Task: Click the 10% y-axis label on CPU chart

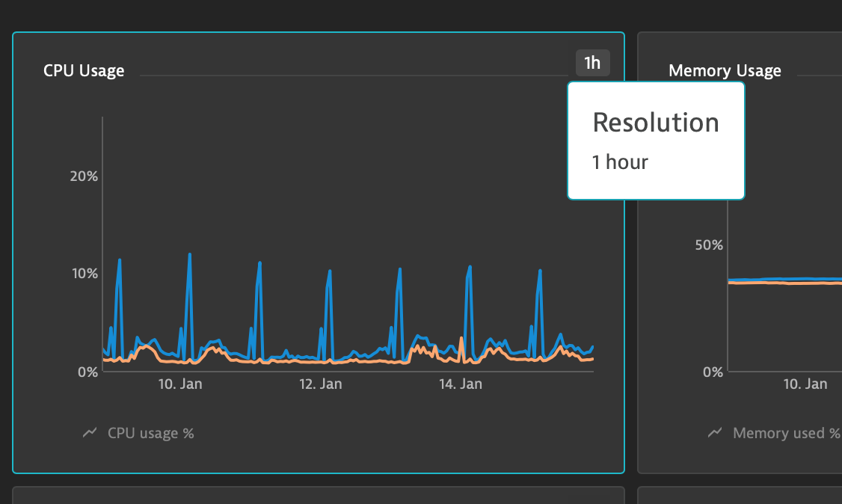Action: [84, 274]
